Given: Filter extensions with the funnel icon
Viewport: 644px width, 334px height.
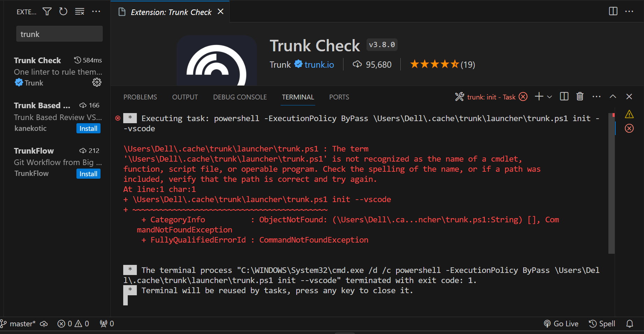Looking at the screenshot, I should point(47,12).
